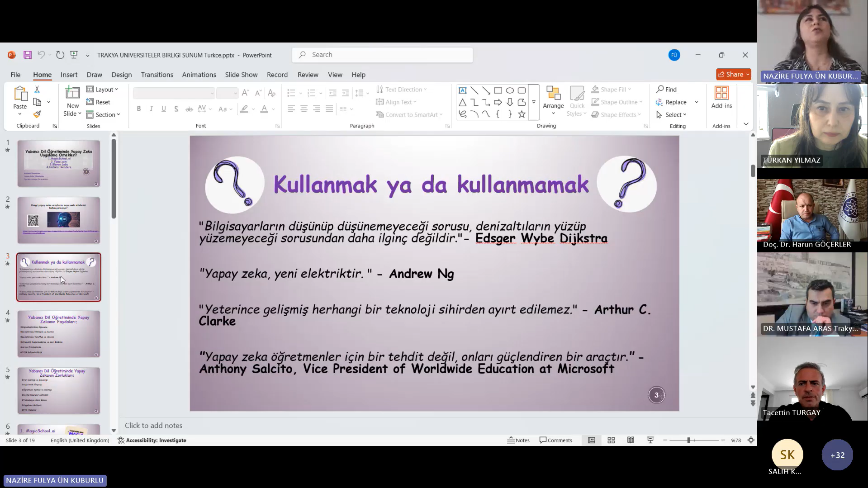Click Replace in Editing group

[672, 102]
